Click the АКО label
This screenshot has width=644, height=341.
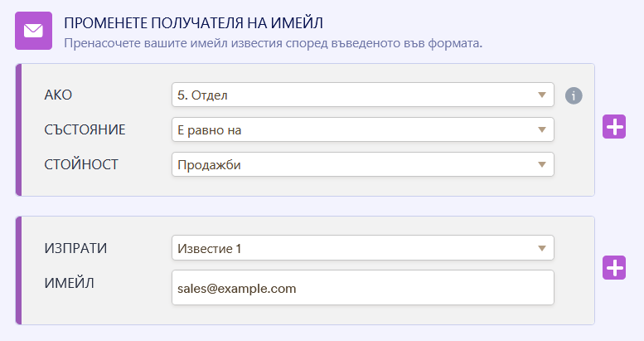coord(58,95)
